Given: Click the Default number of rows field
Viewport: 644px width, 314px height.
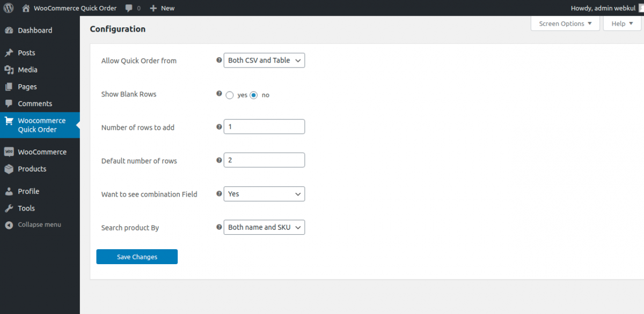Looking at the screenshot, I should [264, 160].
